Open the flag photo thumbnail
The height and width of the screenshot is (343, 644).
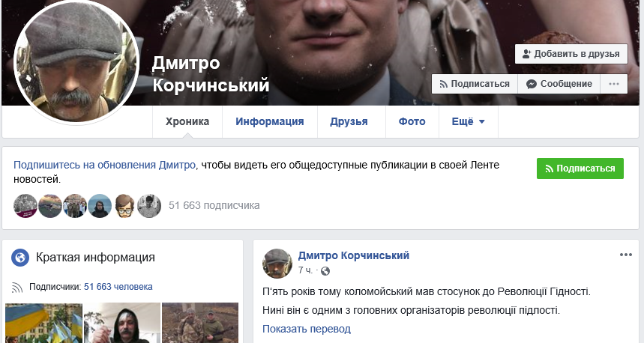(44, 323)
